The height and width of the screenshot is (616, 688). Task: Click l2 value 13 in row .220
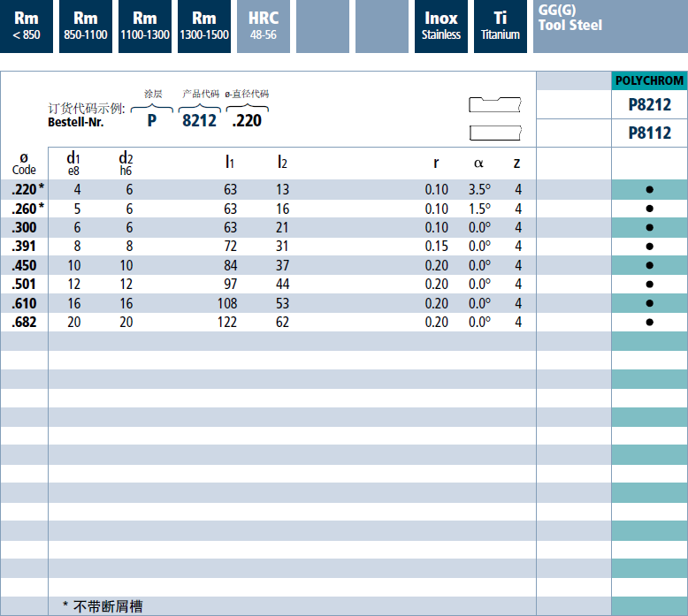coord(283,189)
